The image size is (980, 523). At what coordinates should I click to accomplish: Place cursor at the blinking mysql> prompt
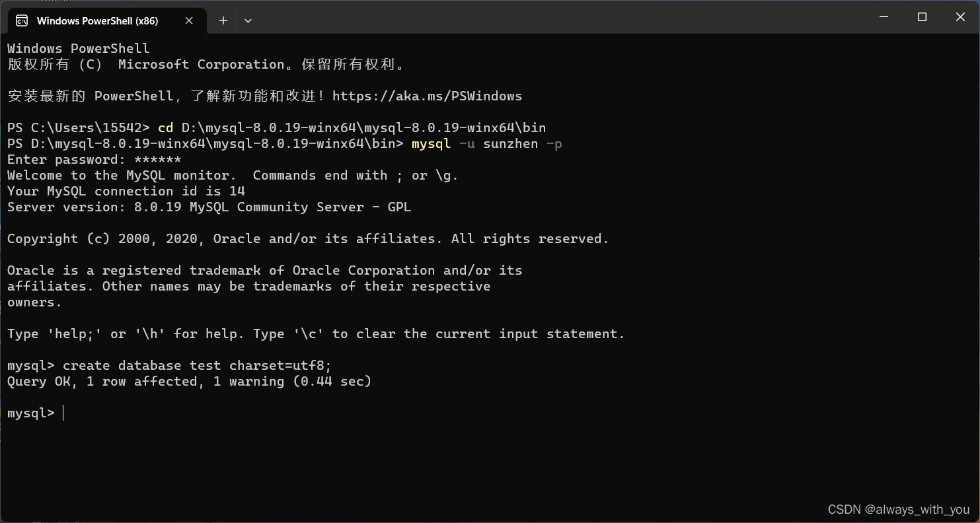tap(63, 413)
